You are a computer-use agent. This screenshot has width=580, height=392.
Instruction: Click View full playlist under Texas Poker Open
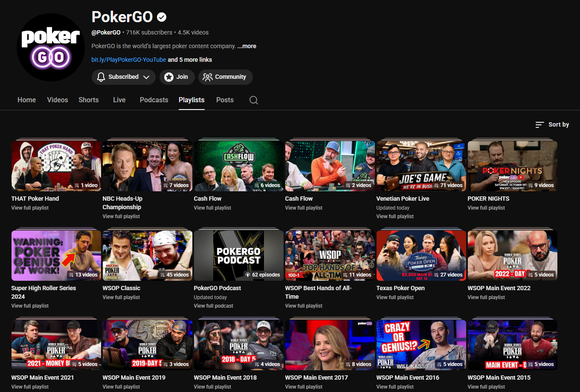pyautogui.click(x=395, y=297)
